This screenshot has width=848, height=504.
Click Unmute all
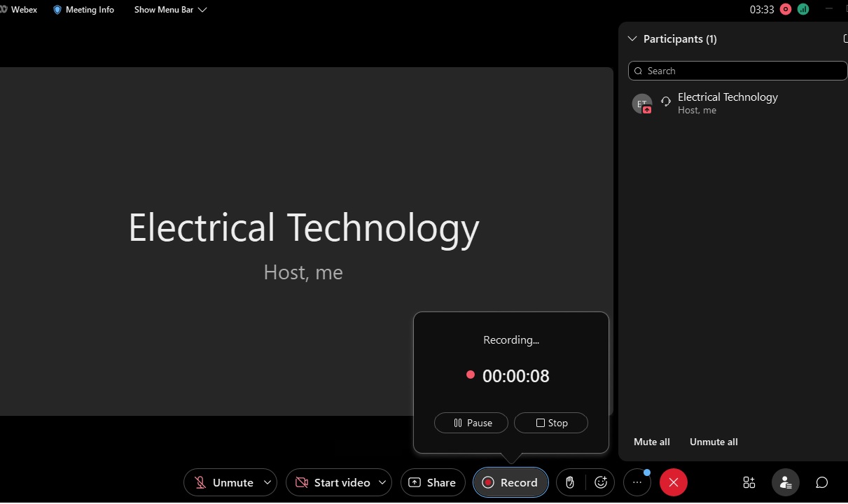[x=714, y=442]
